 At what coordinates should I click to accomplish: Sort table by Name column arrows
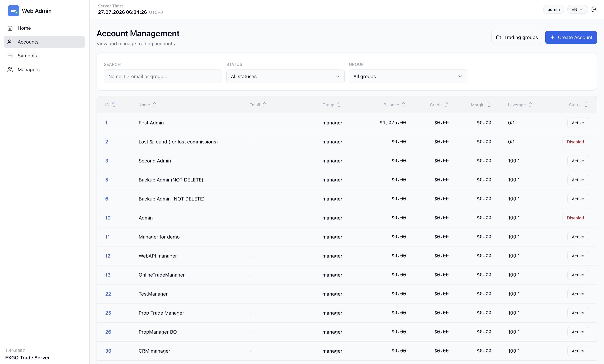(x=154, y=105)
